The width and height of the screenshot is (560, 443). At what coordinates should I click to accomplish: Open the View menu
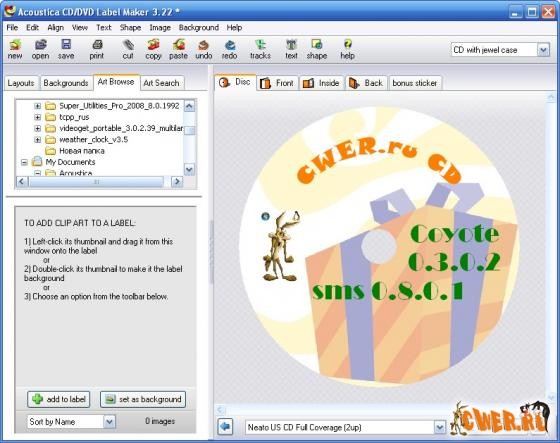80,28
